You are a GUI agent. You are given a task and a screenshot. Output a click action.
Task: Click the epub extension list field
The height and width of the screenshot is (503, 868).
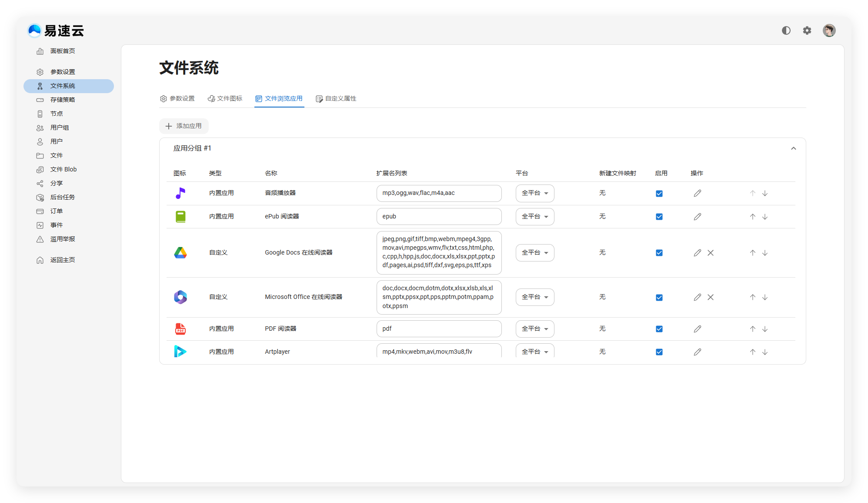(438, 217)
